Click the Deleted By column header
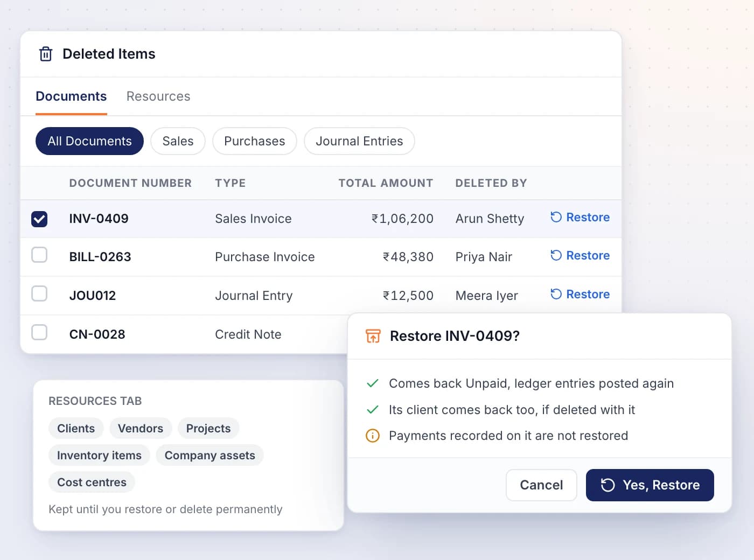This screenshot has width=754, height=560. pyautogui.click(x=491, y=183)
